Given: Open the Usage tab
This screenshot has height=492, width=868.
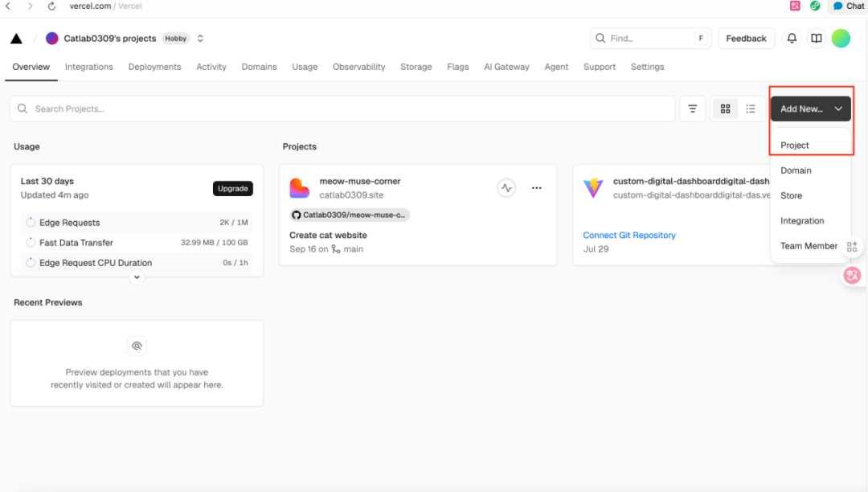Looking at the screenshot, I should coord(305,67).
